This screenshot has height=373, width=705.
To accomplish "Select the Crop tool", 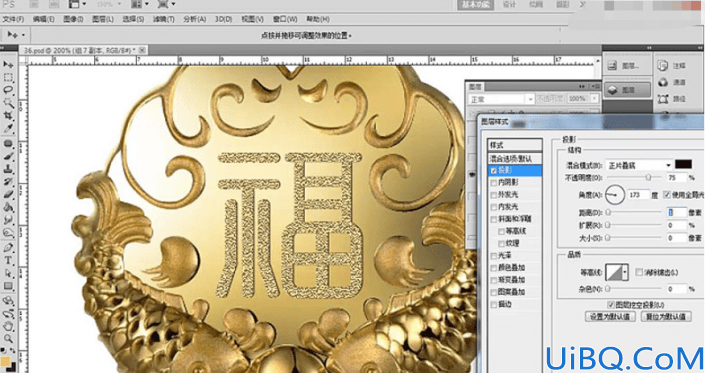I will pos(8,115).
